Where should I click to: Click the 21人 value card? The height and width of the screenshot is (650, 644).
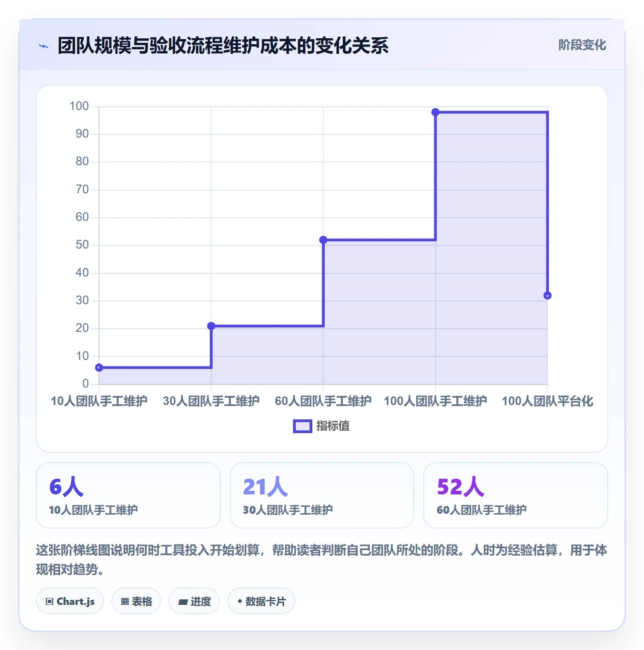tap(322, 495)
